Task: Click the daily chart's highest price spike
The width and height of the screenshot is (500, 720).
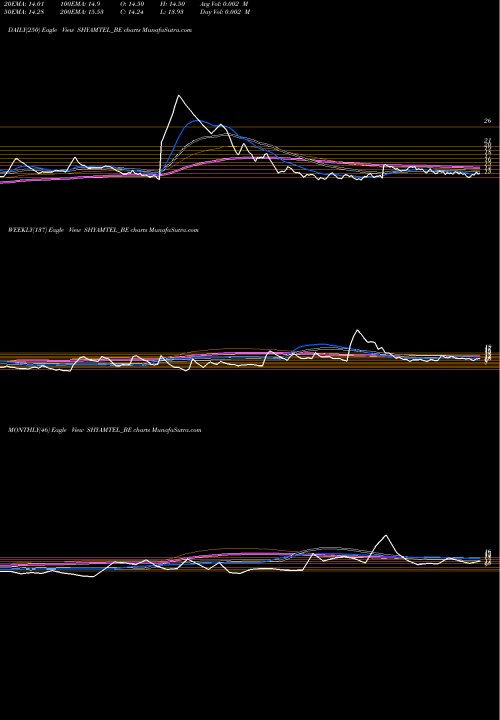Action: coord(179,96)
